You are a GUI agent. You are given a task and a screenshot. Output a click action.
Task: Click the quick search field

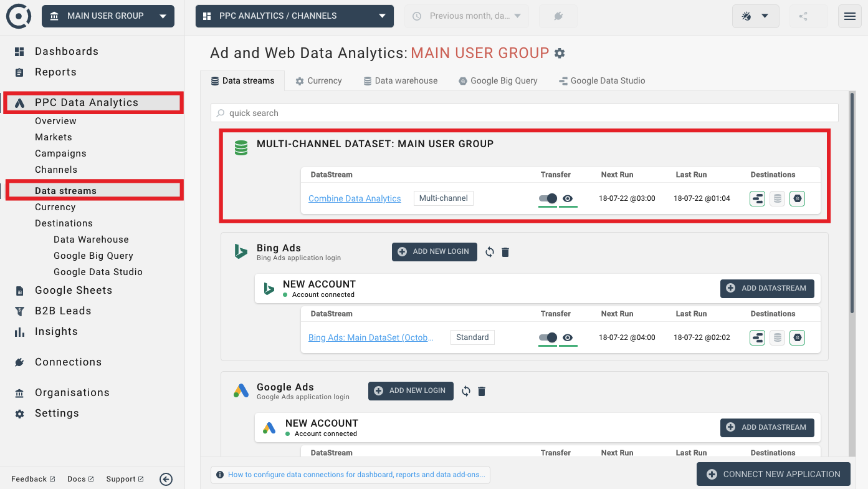[525, 113]
